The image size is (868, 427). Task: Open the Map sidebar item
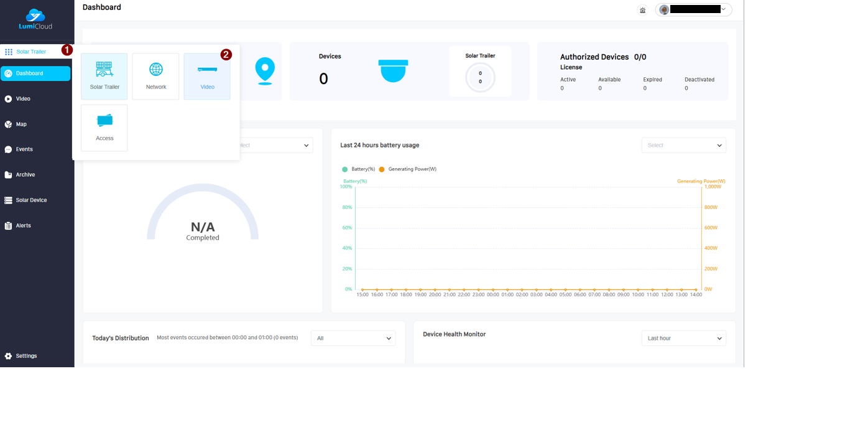point(21,124)
